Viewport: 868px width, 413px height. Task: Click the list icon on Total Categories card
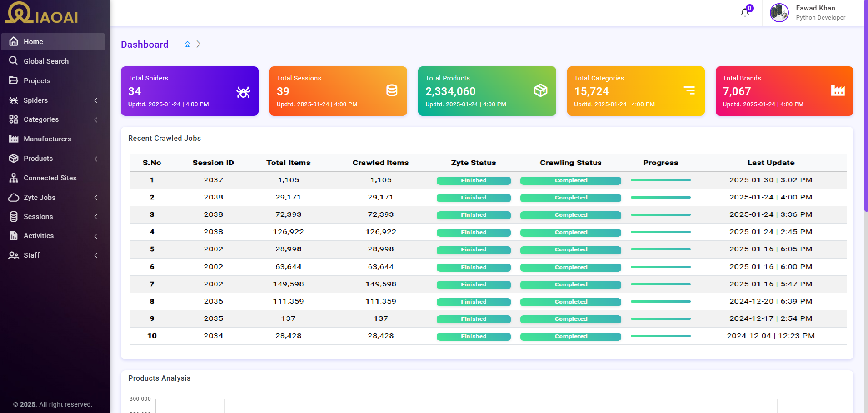point(689,90)
